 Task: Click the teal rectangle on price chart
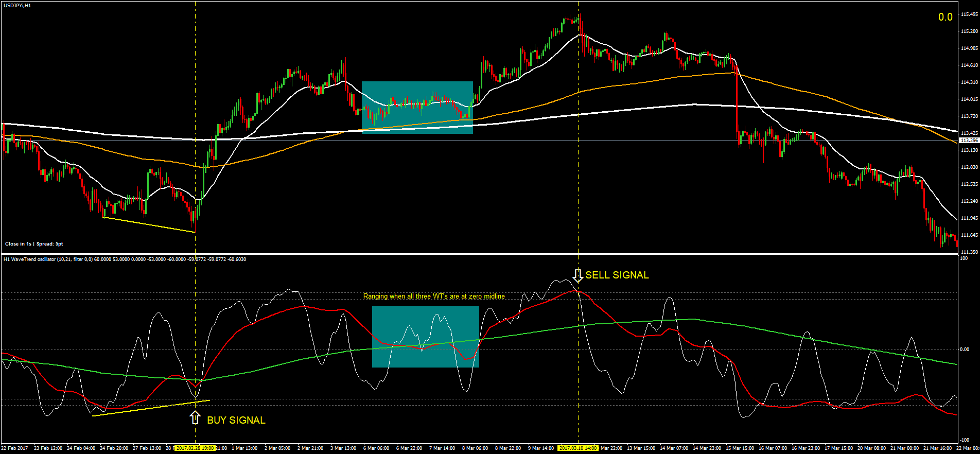coord(417,108)
